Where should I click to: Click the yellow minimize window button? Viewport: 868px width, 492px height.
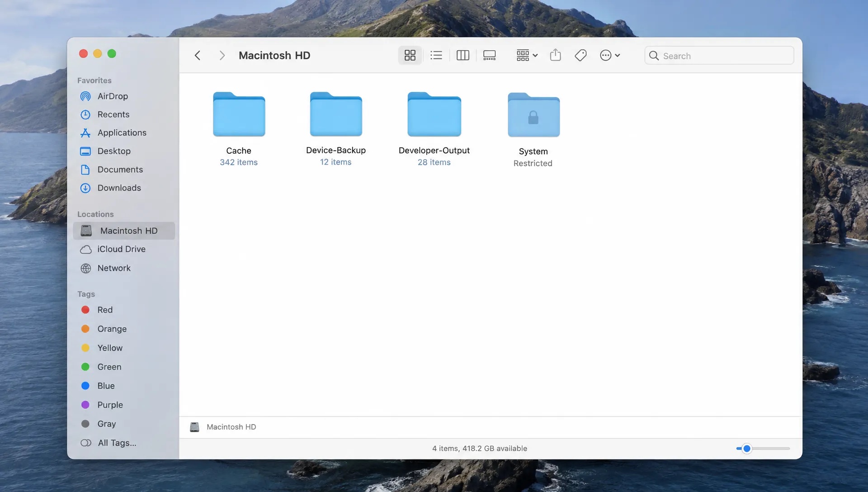(97, 54)
